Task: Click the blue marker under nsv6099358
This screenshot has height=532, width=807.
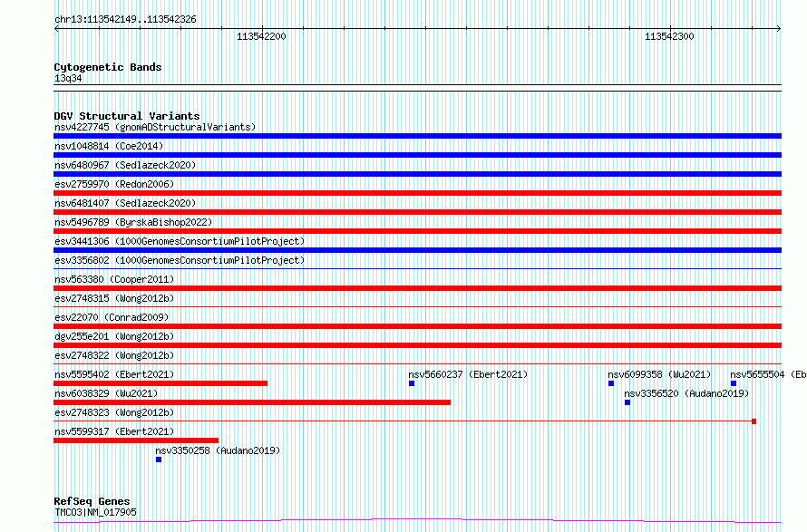Action: (611, 383)
